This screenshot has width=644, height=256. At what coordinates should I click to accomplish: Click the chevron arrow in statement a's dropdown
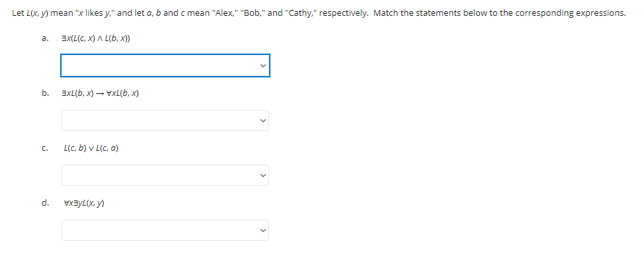tap(263, 65)
